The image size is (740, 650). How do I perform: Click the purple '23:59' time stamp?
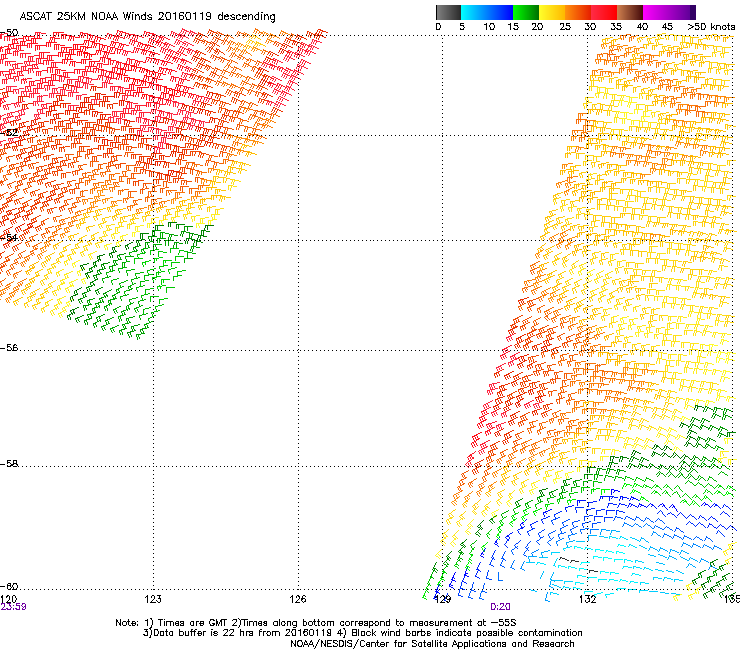[14, 607]
